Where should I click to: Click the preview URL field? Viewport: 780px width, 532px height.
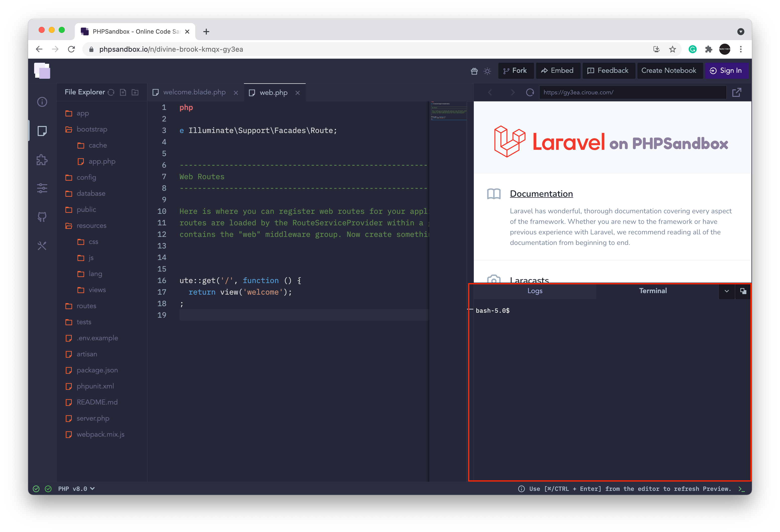pos(633,92)
